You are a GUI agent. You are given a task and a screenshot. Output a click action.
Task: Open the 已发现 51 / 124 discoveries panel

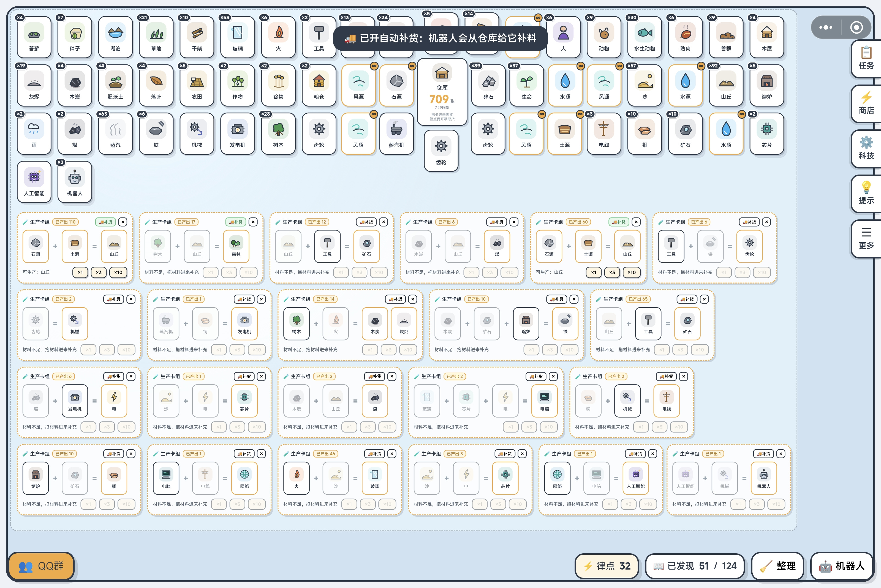tap(695, 566)
